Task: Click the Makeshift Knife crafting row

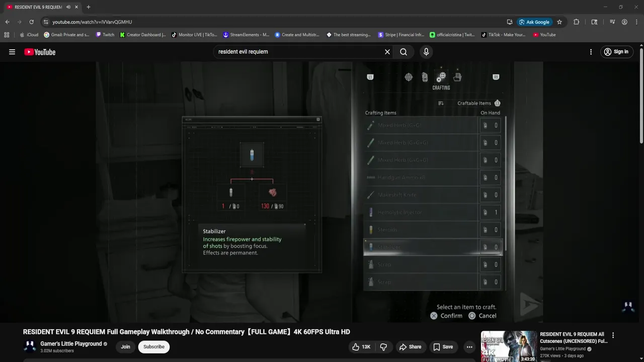Action: (433, 195)
